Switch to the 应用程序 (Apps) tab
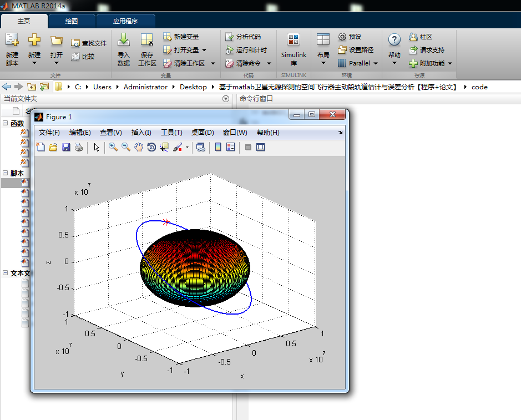521x420 pixels. point(125,21)
